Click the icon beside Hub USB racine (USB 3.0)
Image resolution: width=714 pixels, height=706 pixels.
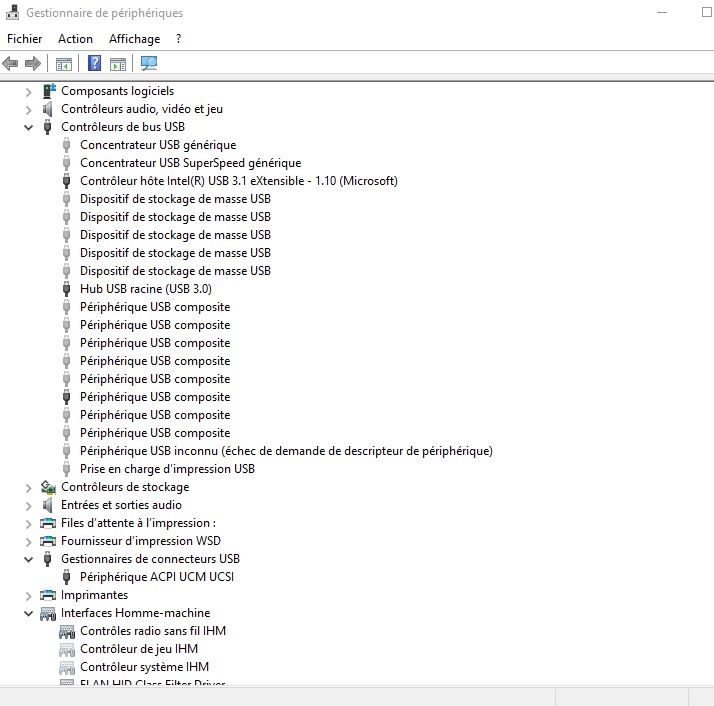66,289
